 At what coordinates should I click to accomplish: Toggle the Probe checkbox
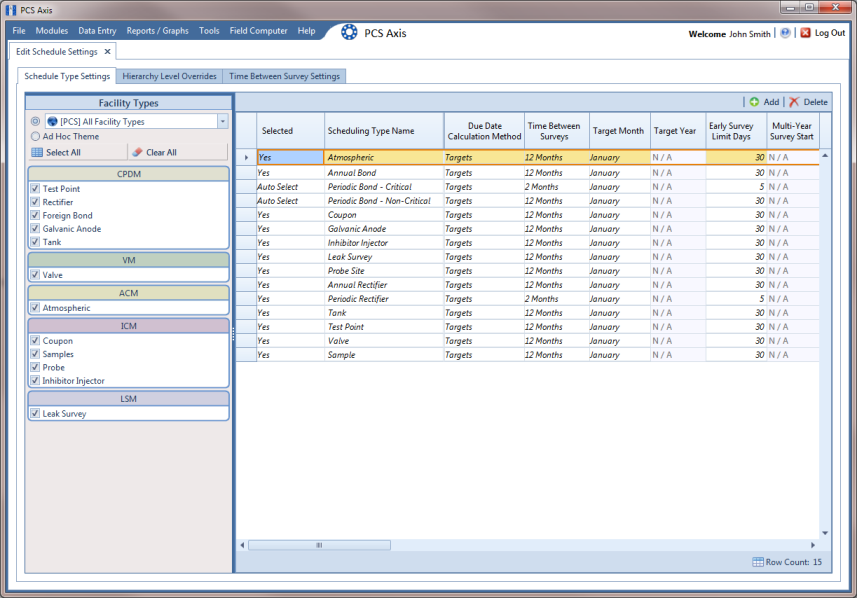35,367
